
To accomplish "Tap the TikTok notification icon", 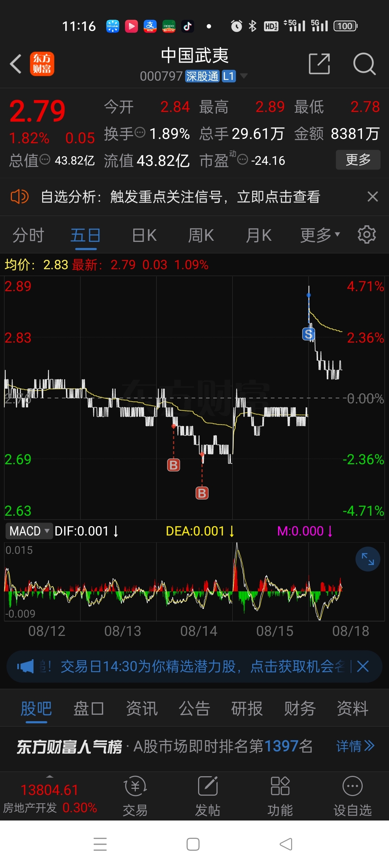I will pyautogui.click(x=188, y=26).
